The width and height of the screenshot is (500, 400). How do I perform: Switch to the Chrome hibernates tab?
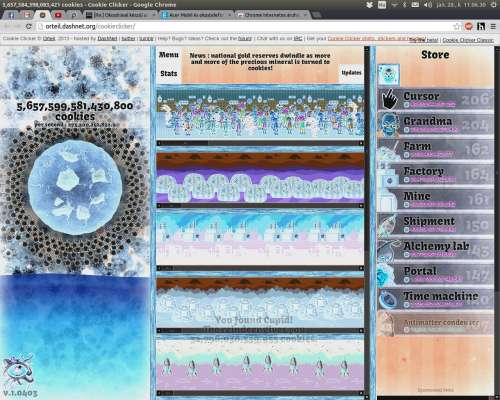tap(273, 15)
